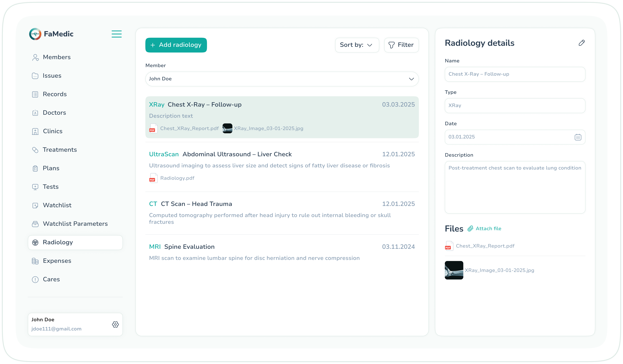Click the Cares alert icon
623x364 pixels.
(35, 279)
